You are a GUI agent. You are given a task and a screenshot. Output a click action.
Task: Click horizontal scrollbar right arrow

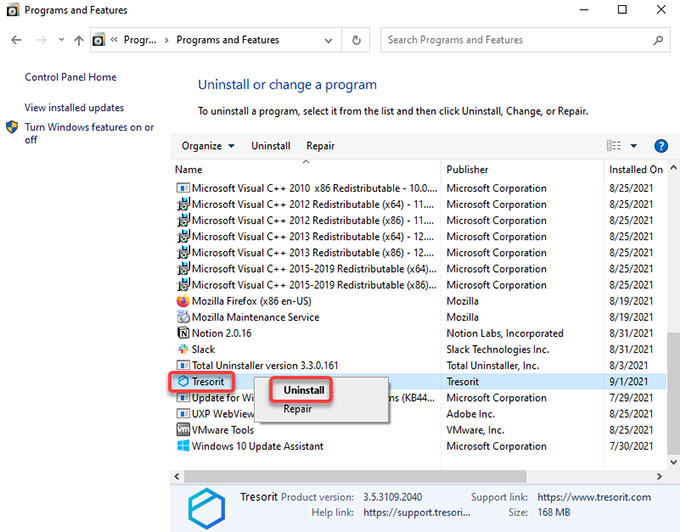click(x=659, y=477)
